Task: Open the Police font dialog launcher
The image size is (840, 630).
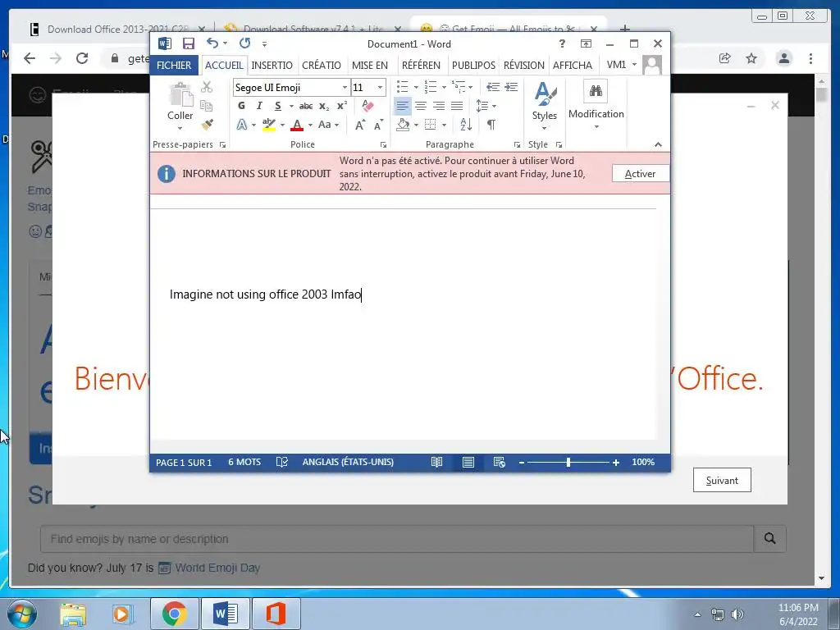Action: (383, 144)
